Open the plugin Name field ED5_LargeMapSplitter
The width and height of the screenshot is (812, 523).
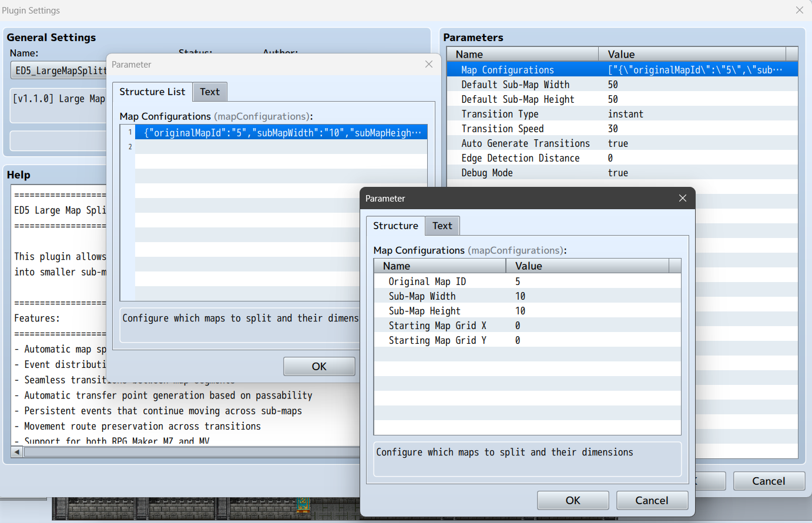tap(59, 71)
